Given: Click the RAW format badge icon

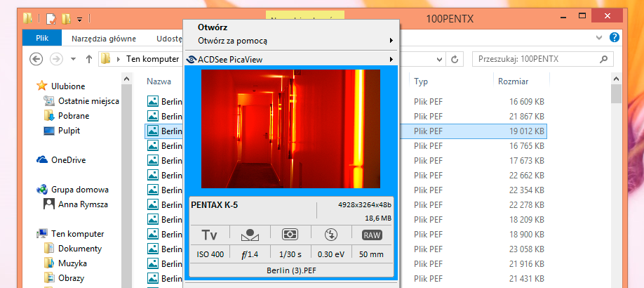Looking at the screenshot, I should click(372, 235).
